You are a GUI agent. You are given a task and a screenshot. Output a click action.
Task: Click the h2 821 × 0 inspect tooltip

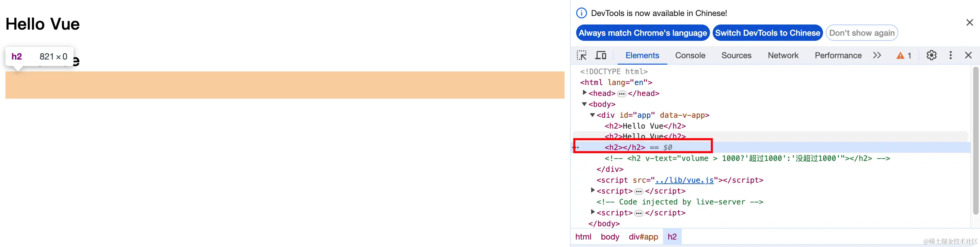39,56
